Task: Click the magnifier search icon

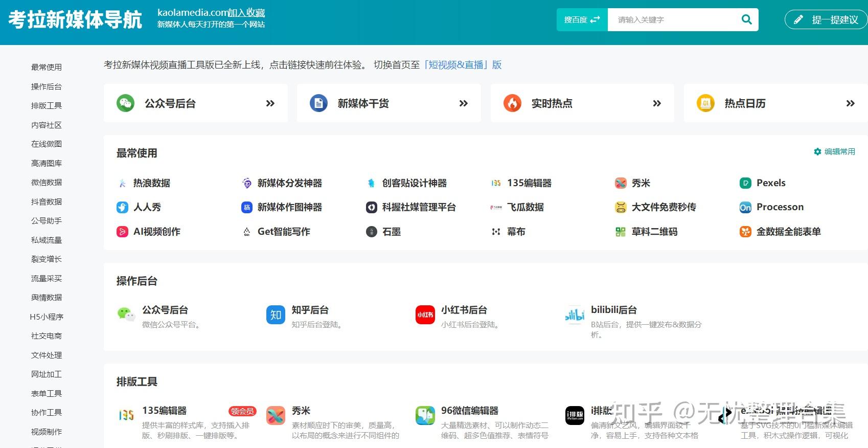Action: (x=746, y=20)
